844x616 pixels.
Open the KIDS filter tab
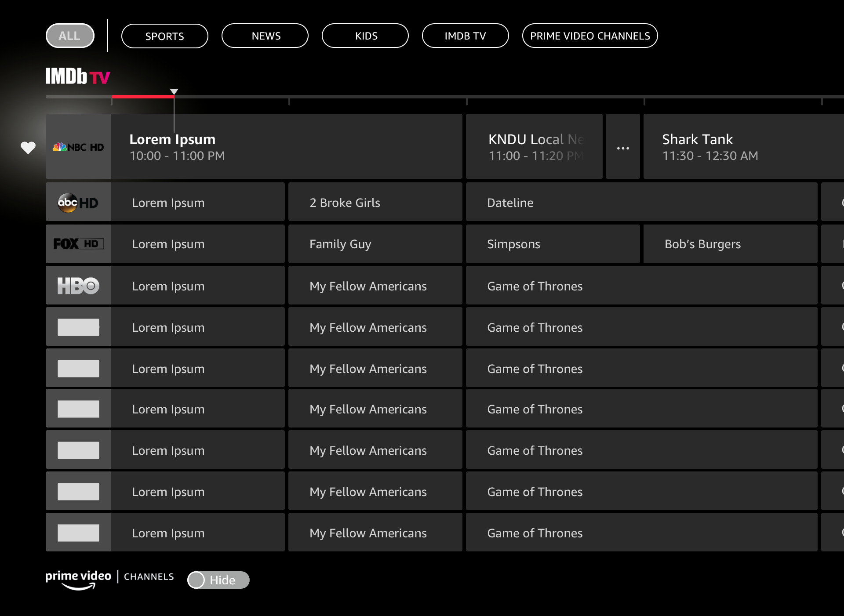365,36
